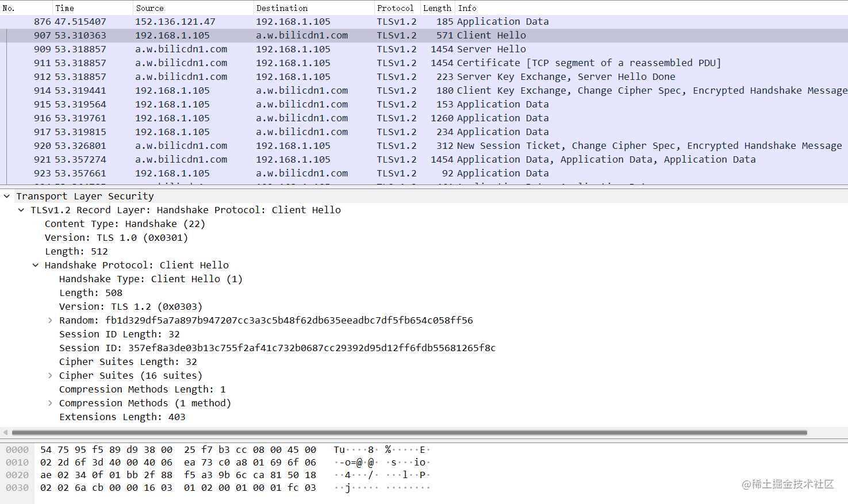Collapse the Handshake Protocol: Client Hello node
Screen dimensions: 848x504
click(x=36, y=266)
